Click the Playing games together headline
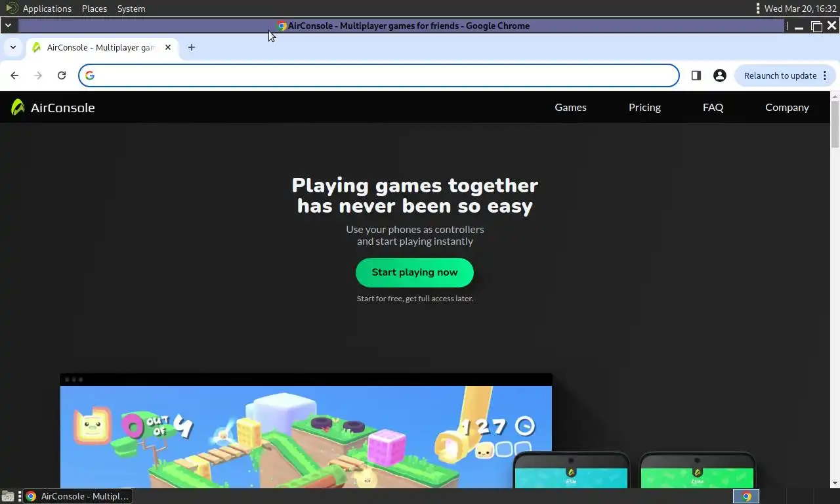 tap(415, 196)
